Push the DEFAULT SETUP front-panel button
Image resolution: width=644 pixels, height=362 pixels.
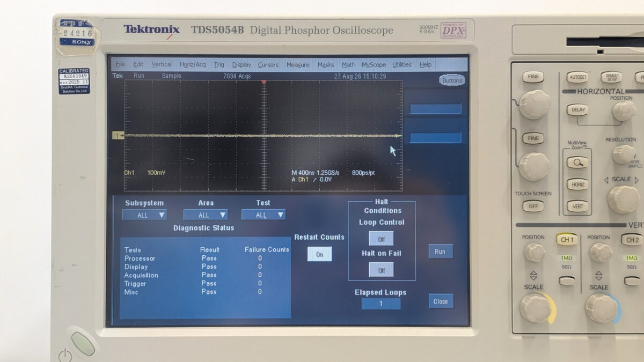(x=611, y=77)
